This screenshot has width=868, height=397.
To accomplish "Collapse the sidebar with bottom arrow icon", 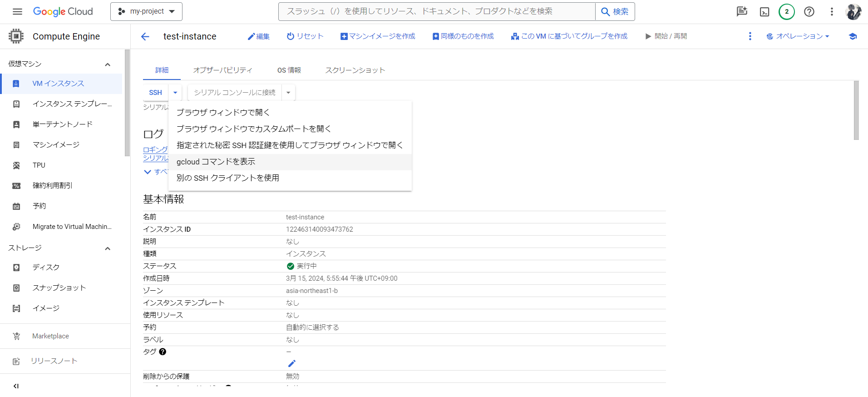I will pos(16,386).
